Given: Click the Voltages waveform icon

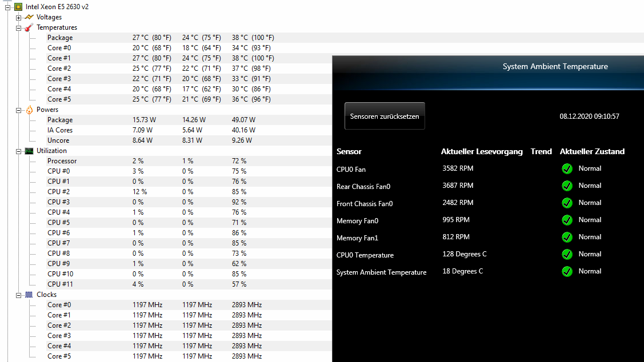Looking at the screenshot, I should click(29, 17).
